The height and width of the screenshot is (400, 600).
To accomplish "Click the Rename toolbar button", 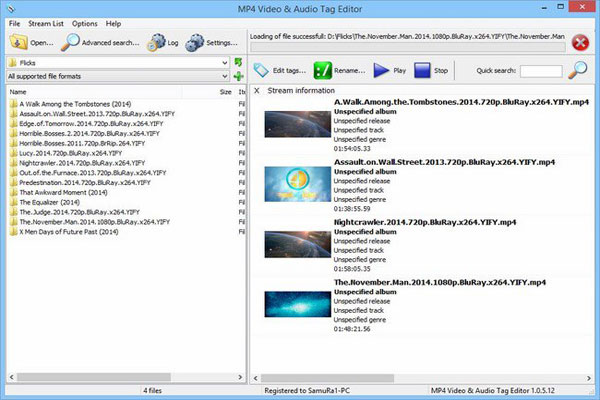I will 324,70.
